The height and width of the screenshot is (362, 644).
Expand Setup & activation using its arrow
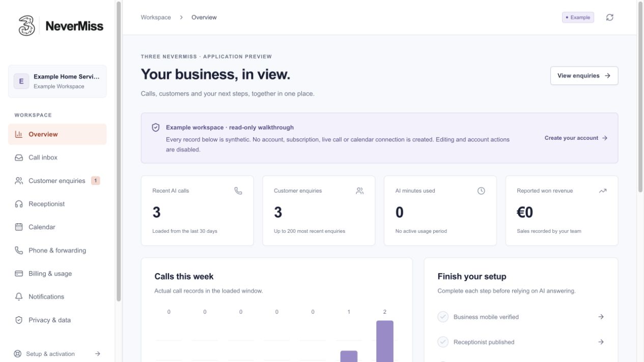click(x=98, y=354)
